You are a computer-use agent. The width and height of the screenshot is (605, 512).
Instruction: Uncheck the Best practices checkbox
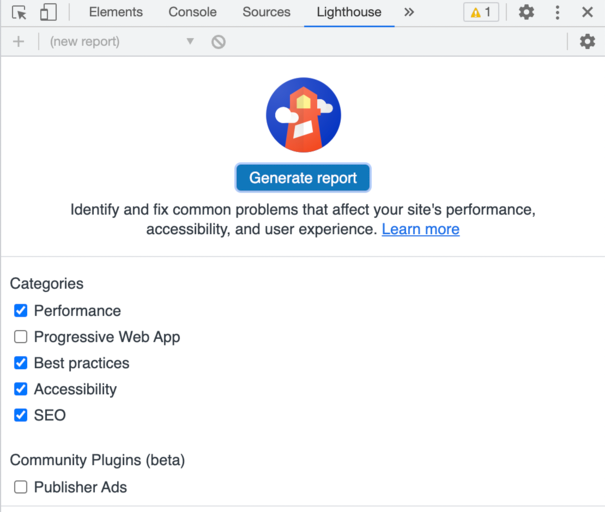[20, 363]
